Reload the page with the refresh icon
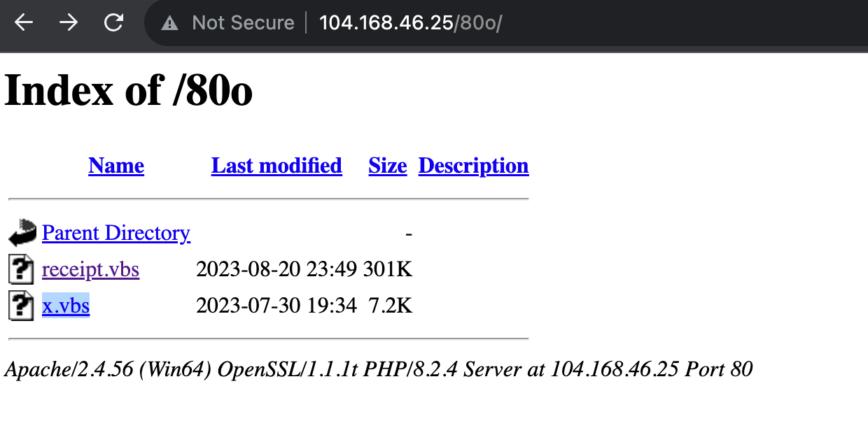 pyautogui.click(x=113, y=23)
